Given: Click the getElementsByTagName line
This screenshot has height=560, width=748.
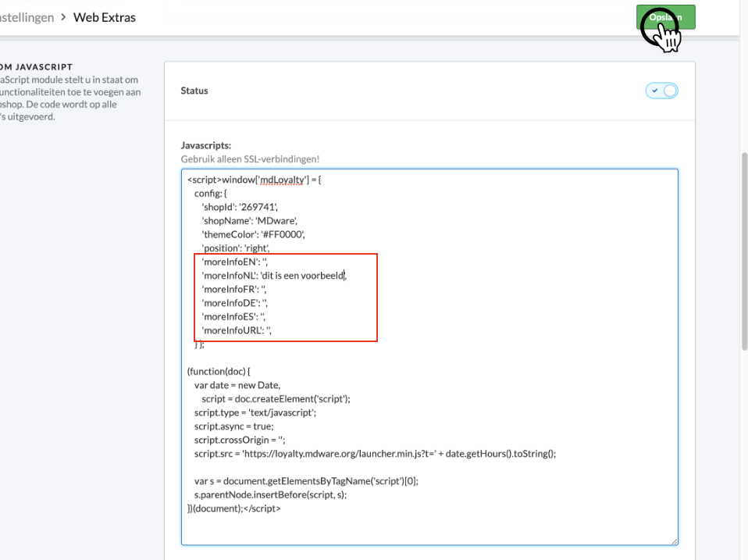Looking at the screenshot, I should pyautogui.click(x=306, y=481).
